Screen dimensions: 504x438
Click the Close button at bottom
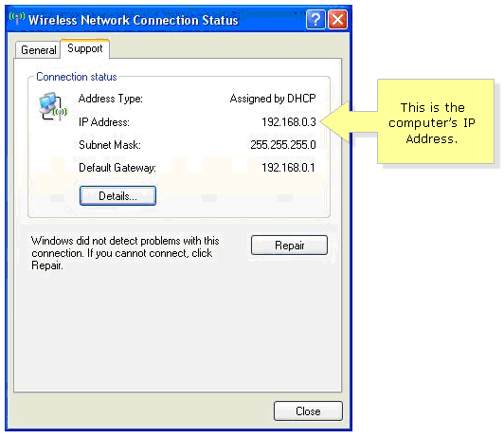point(308,411)
